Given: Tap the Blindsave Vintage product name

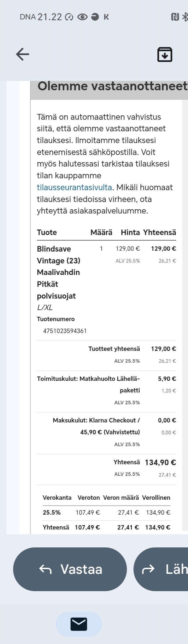Looking at the screenshot, I should 58,272.
